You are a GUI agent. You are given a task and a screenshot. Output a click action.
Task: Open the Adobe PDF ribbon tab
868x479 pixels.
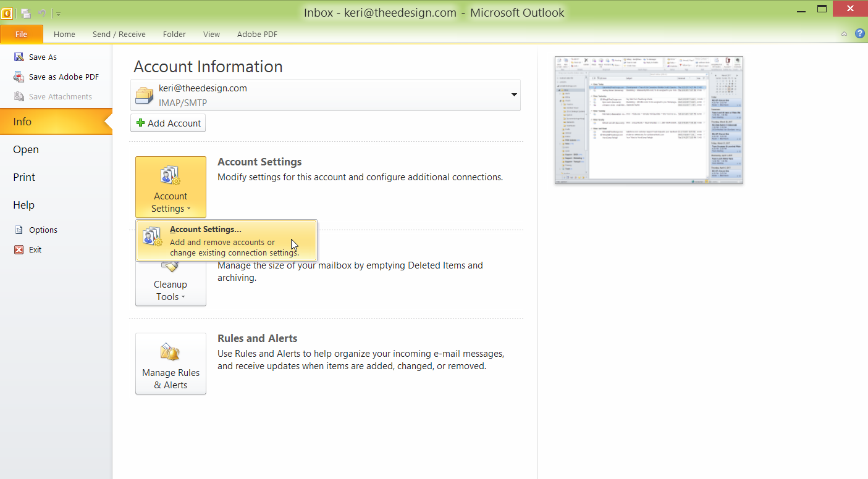pyautogui.click(x=257, y=34)
